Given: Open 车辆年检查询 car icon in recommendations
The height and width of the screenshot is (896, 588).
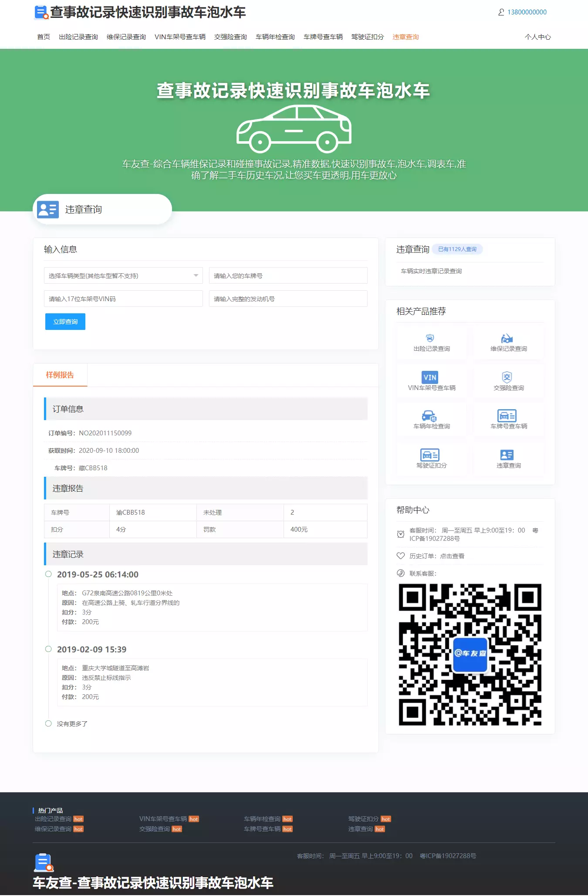Looking at the screenshot, I should [x=429, y=416].
